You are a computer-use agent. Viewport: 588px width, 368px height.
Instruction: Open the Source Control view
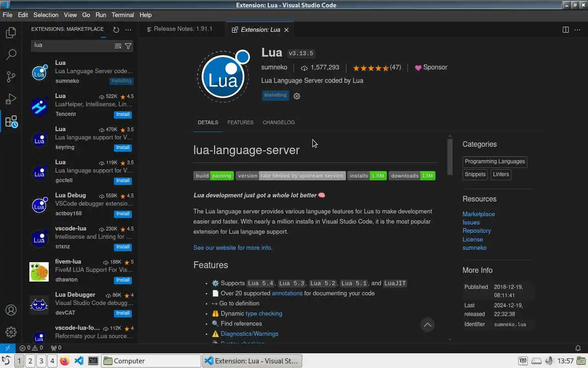click(11, 77)
